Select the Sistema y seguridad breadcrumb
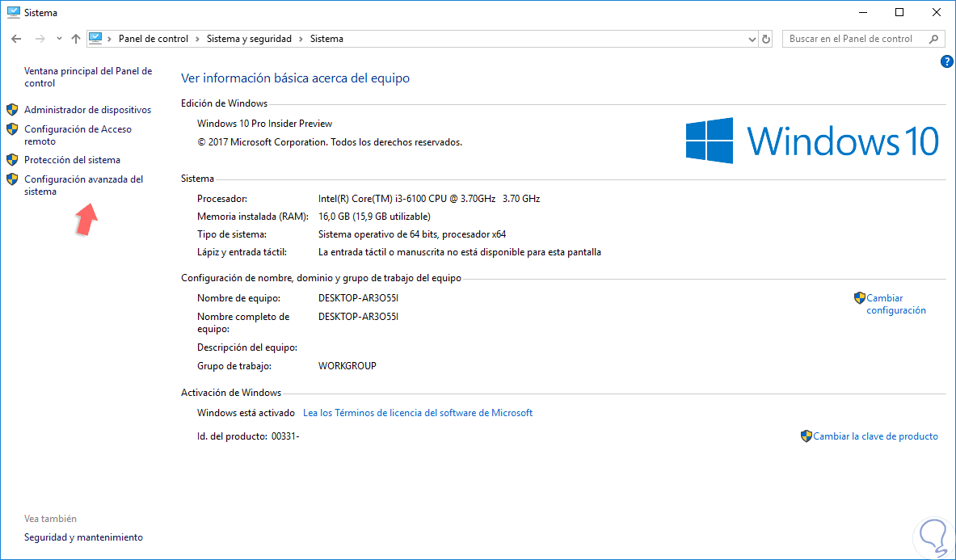This screenshot has height=560, width=956. 249,39
